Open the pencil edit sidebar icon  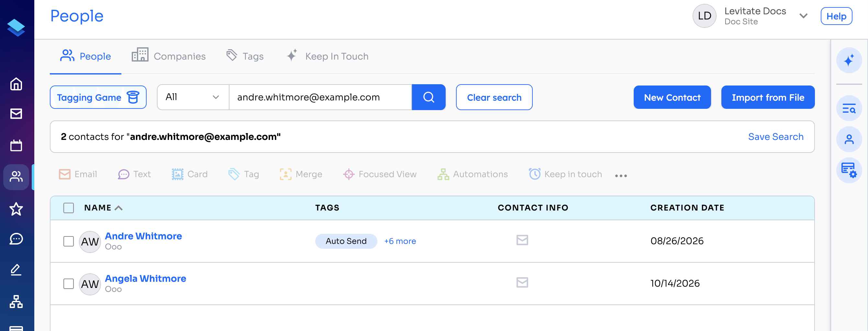[16, 270]
